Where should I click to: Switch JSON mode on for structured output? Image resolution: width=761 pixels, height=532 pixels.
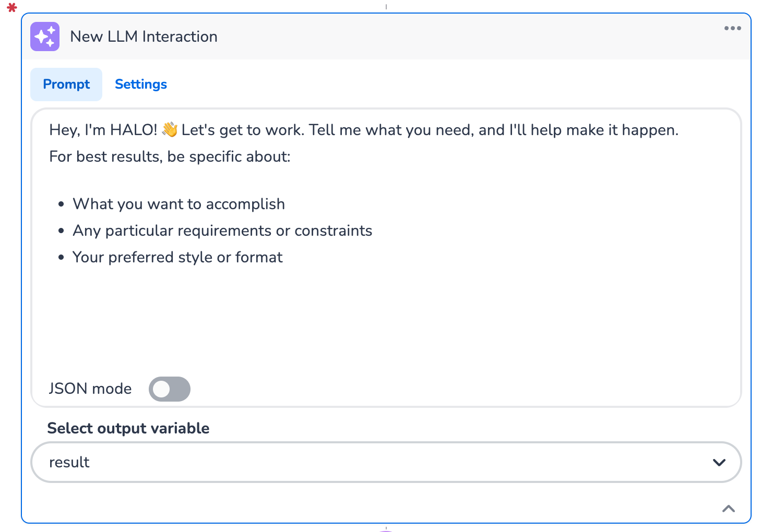click(x=169, y=389)
